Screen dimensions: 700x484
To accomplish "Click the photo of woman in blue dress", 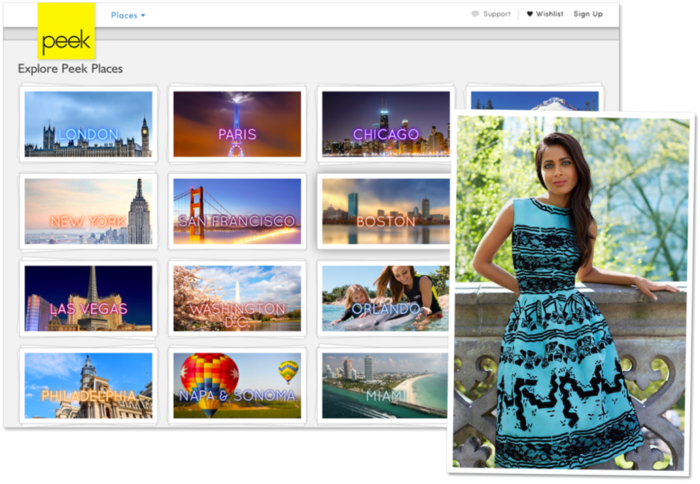I will tap(571, 292).
